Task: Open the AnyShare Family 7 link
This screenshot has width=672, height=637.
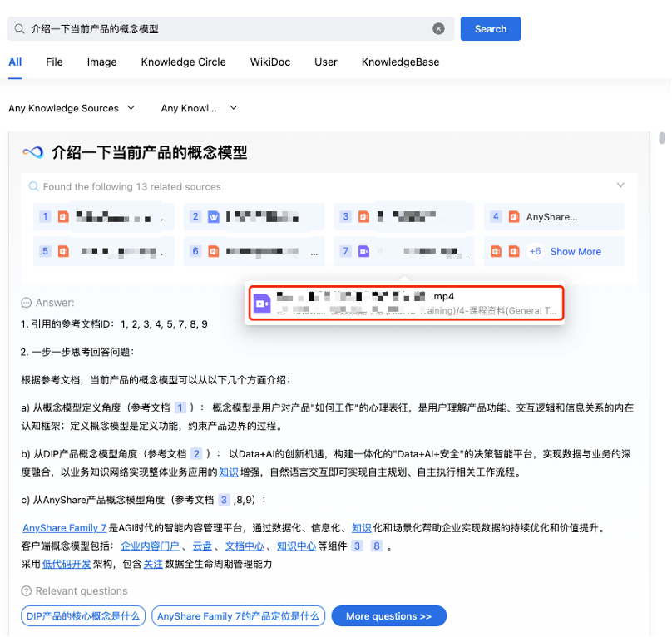Action: click(64, 528)
